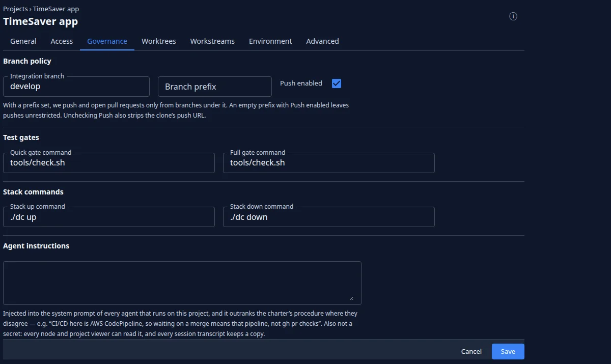The height and width of the screenshot is (364, 611).
Task: Click the Agent instructions heading
Action: [36, 246]
